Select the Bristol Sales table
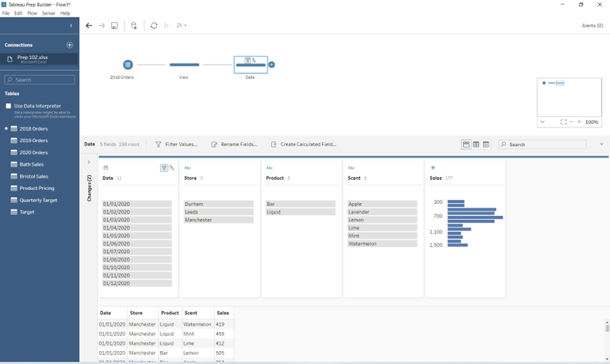 [34, 176]
